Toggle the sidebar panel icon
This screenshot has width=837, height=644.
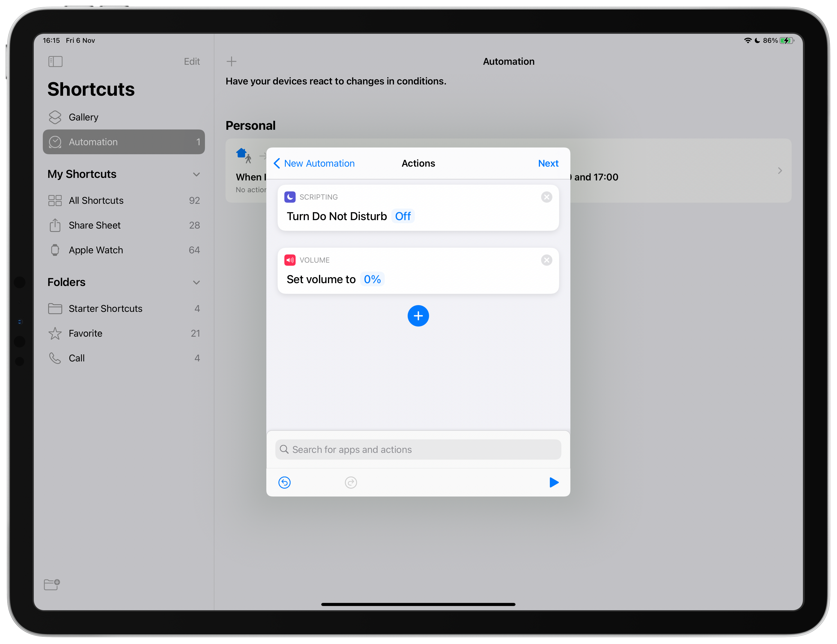[x=55, y=61]
